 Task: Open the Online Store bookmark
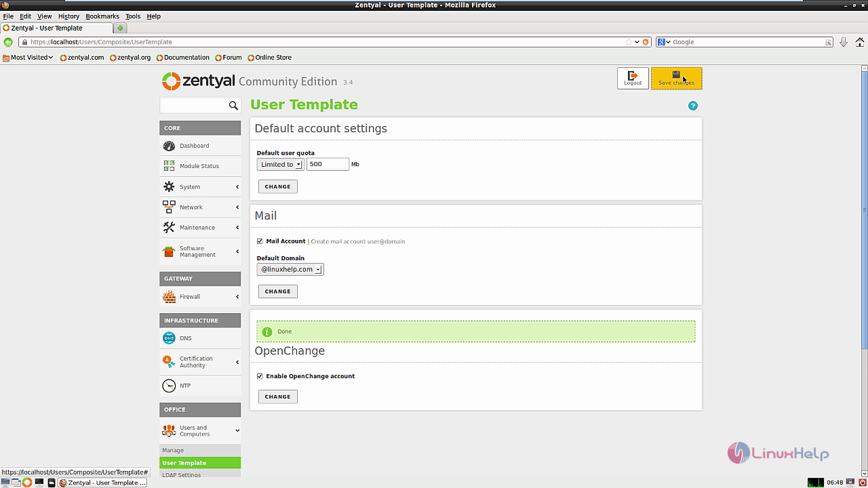tap(269, 58)
